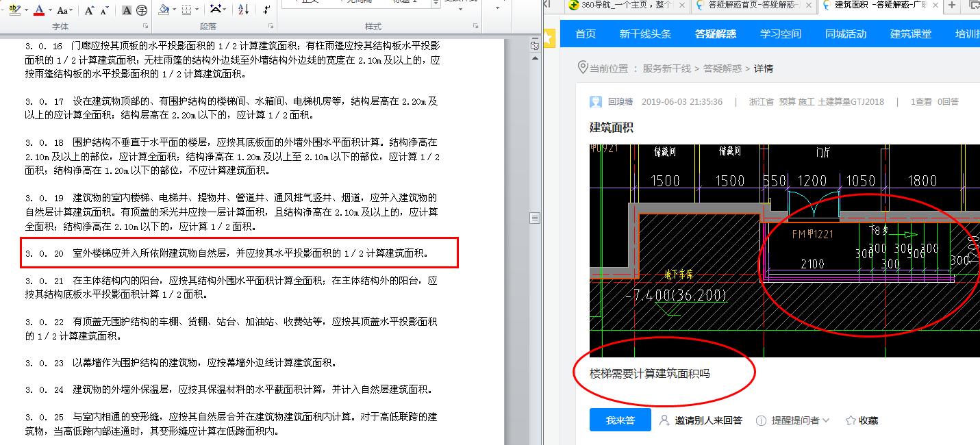
Task: Open a new browser tab with plus button
Action: pyautogui.click(x=952, y=5)
